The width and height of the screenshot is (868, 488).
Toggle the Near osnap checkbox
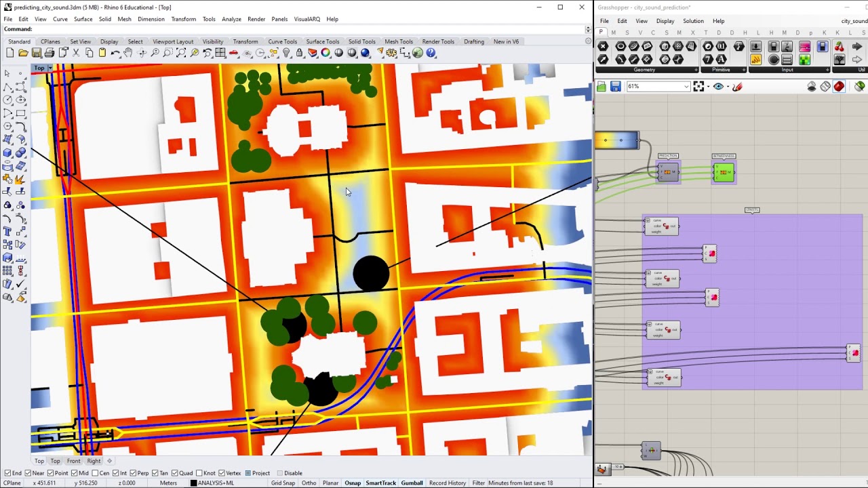28,473
